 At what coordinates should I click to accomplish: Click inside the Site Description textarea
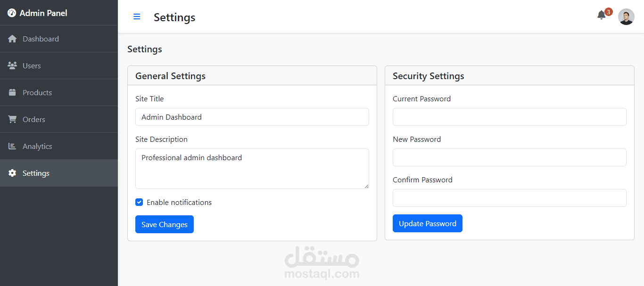tap(252, 169)
